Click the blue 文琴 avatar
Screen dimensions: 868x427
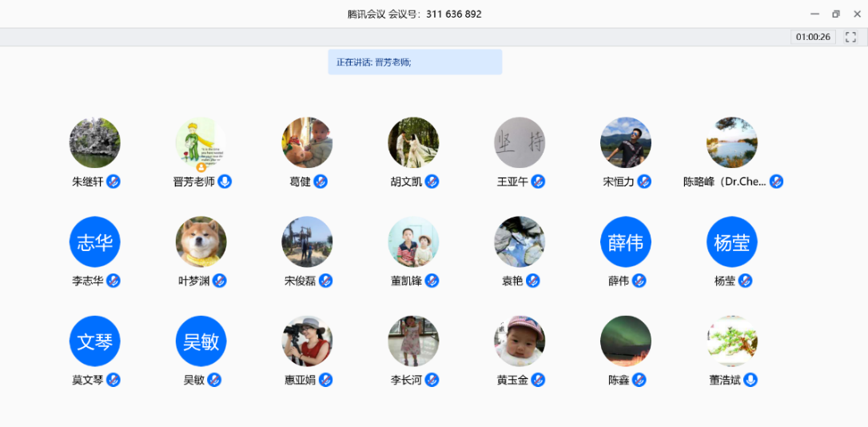point(94,341)
